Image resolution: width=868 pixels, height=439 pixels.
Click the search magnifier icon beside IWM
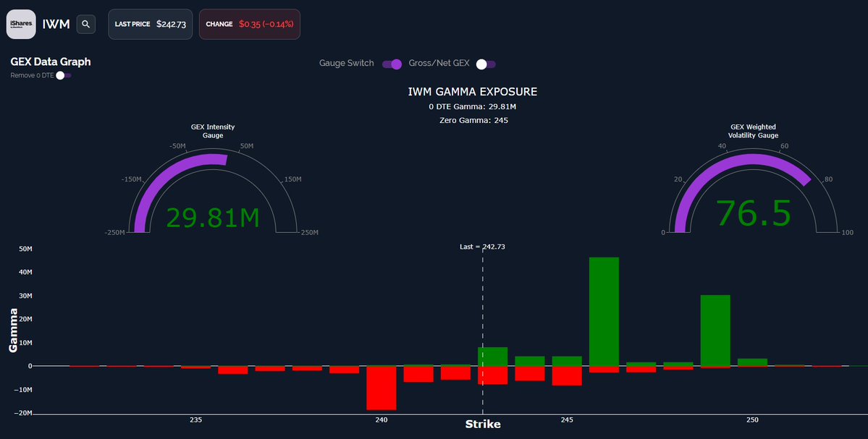pos(86,23)
